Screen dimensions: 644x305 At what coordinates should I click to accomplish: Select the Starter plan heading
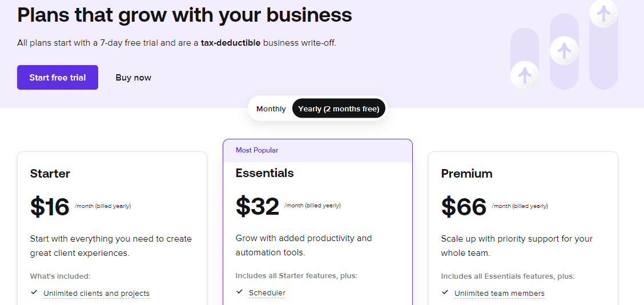50,174
